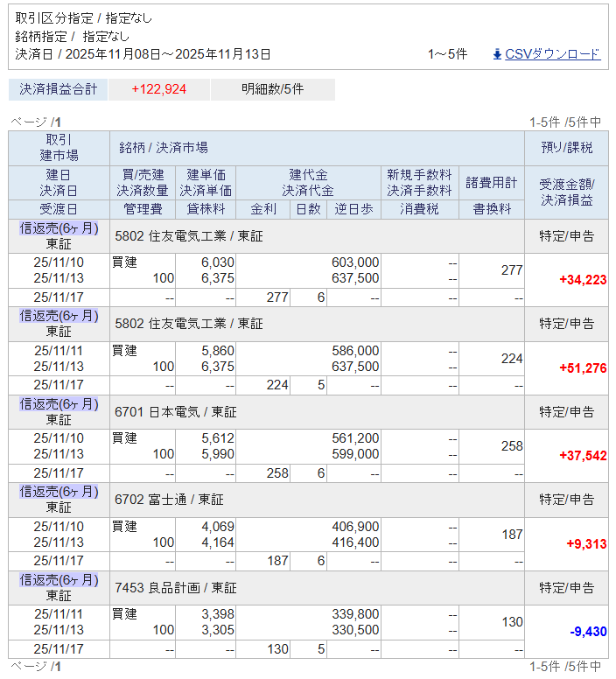Viewport: 616px width, 679px height.
Task: Select the profit +51,276
Action: tap(583, 368)
